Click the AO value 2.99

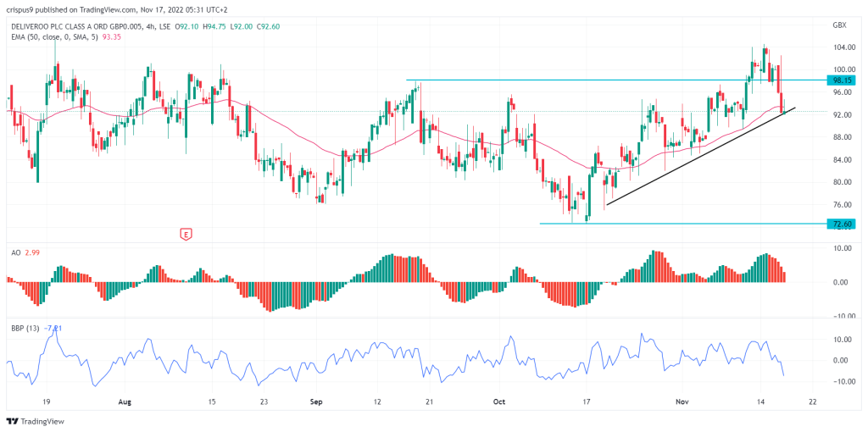coord(31,252)
